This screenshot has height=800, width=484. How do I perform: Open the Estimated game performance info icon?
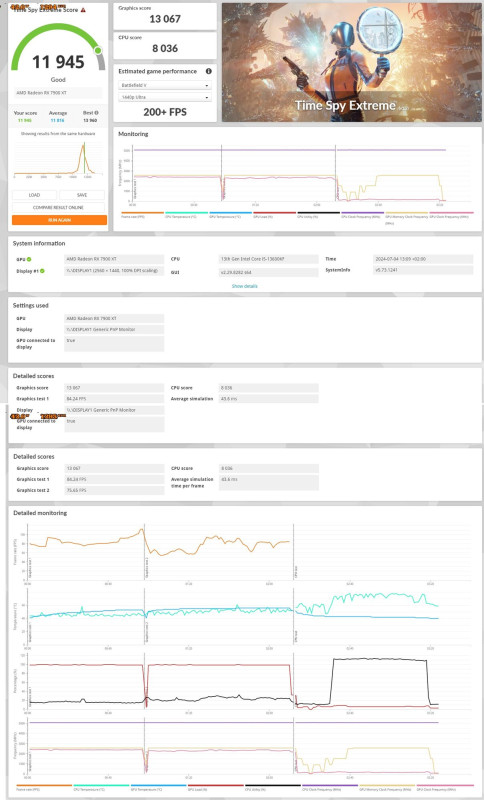(x=209, y=71)
